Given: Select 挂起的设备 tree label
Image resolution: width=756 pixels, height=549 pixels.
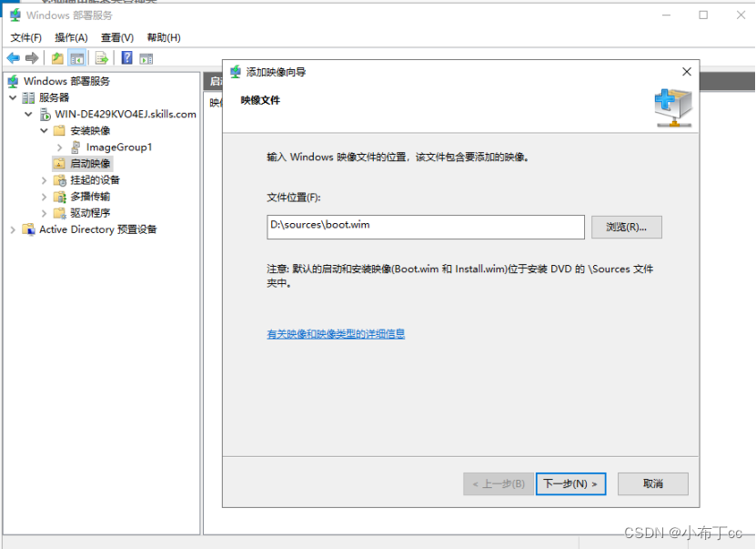Looking at the screenshot, I should click(95, 180).
